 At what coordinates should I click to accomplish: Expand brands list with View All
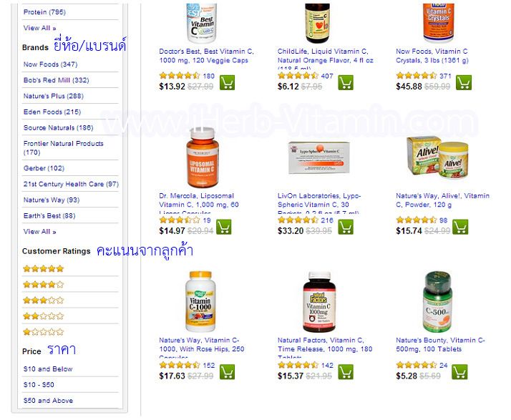point(39,232)
